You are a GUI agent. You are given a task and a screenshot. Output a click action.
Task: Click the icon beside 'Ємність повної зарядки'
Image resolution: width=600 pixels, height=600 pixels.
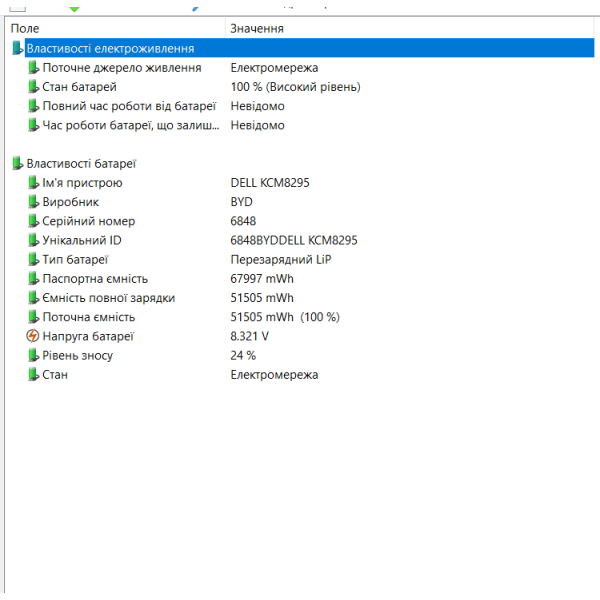coord(33,297)
